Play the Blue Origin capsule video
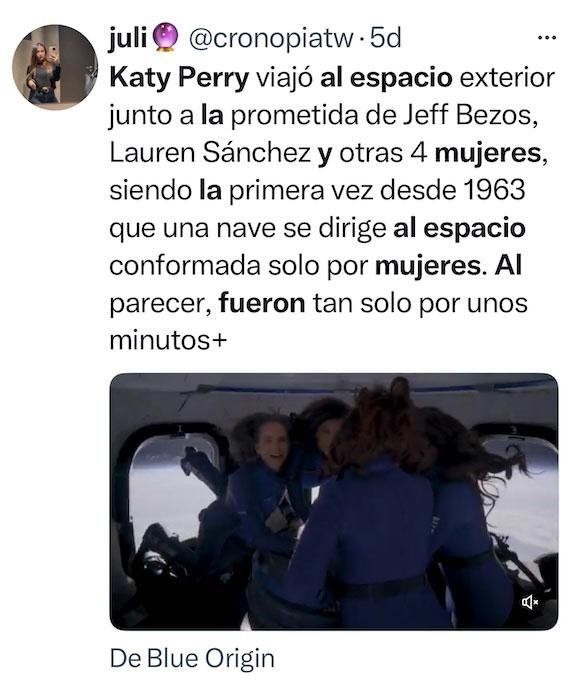571x680 pixels. pos(334,502)
